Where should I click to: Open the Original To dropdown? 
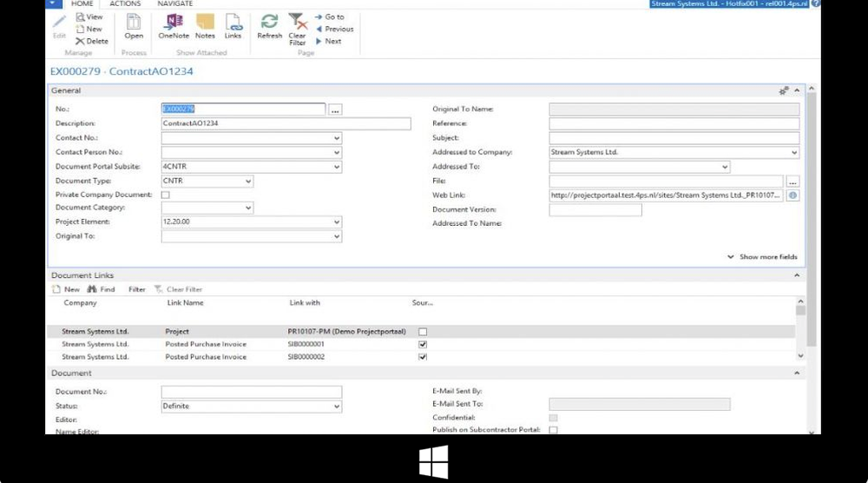[x=336, y=236]
